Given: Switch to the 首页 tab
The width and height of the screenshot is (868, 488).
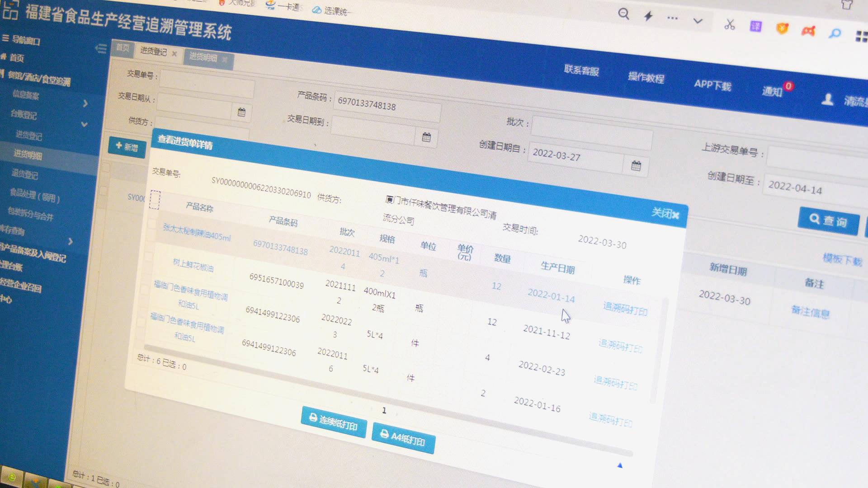Looking at the screenshot, I should point(122,47).
